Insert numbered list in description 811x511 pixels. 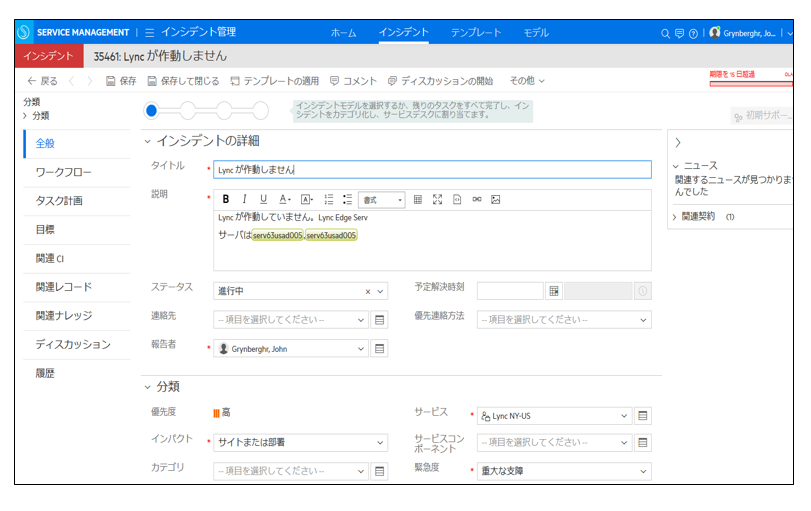[329, 199]
